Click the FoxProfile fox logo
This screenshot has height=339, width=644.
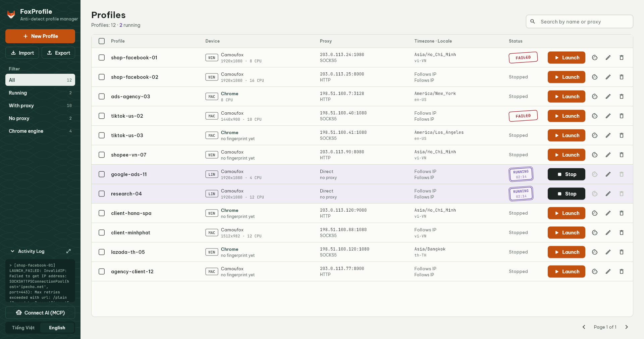(11, 15)
